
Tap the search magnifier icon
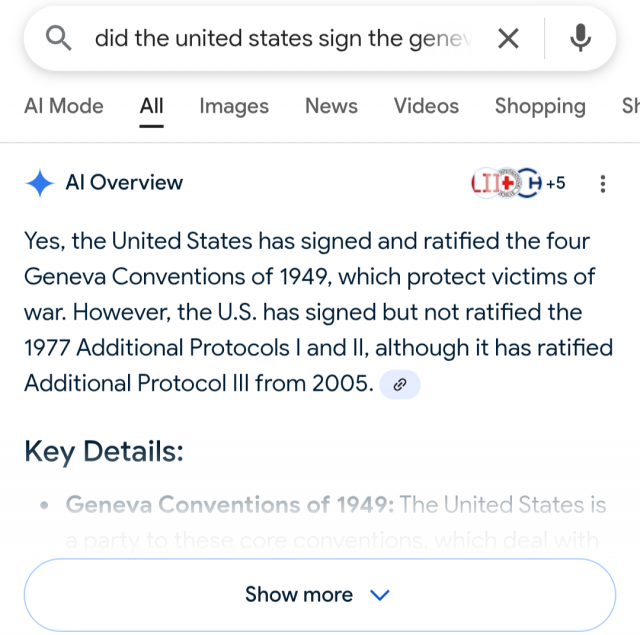58,38
